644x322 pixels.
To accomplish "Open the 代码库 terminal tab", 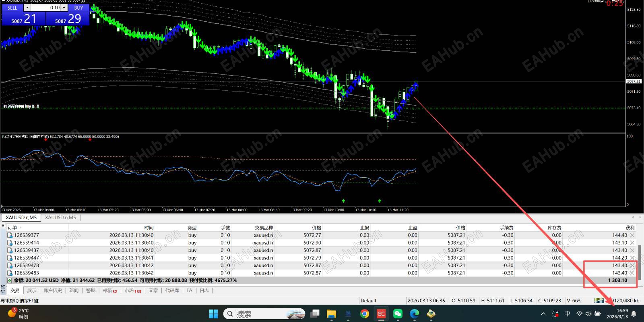I will pyautogui.click(x=172, y=291).
